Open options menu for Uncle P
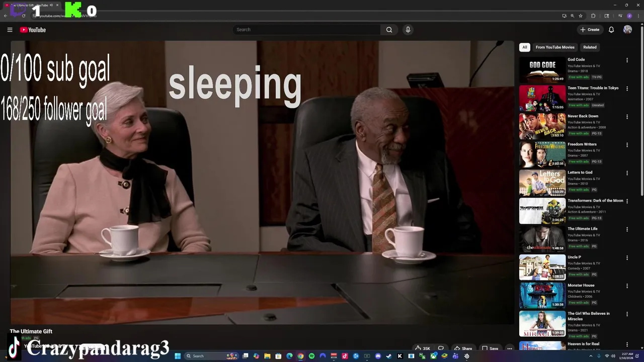The height and width of the screenshot is (362, 644). pyautogui.click(x=627, y=257)
